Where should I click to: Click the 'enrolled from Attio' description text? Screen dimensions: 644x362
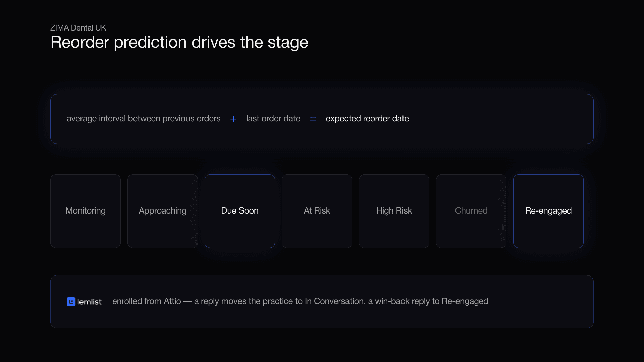click(x=147, y=301)
